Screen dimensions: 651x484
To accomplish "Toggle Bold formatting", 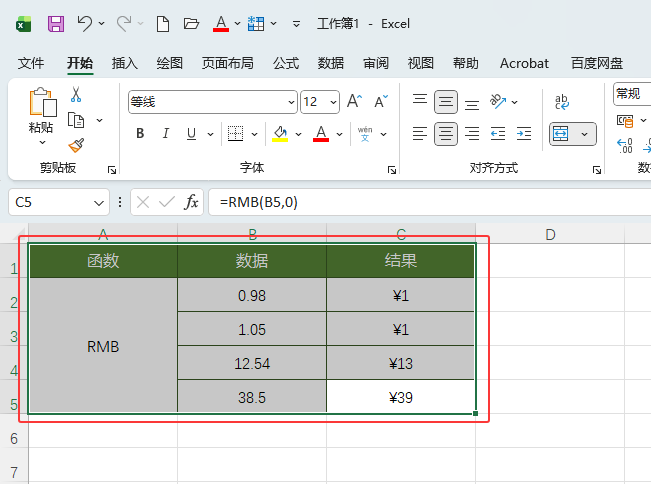I will pyautogui.click(x=140, y=134).
